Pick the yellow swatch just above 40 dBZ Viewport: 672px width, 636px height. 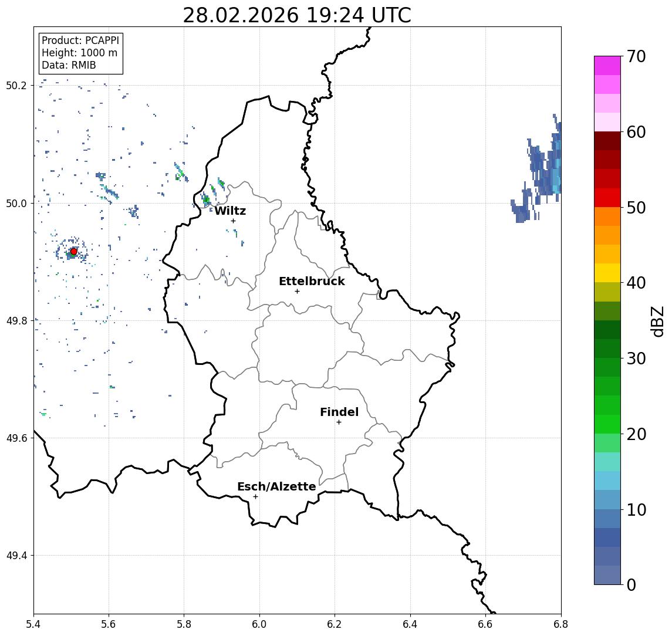click(x=607, y=273)
